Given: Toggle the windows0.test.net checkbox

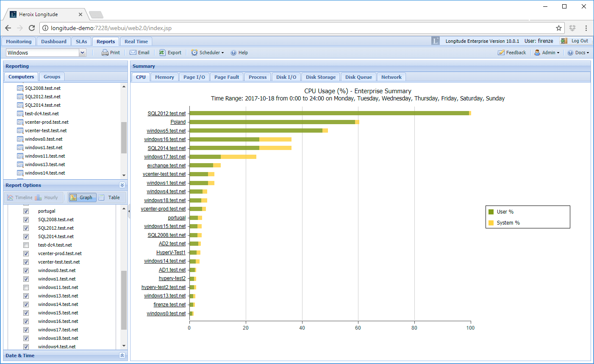Looking at the screenshot, I should 26,270.
